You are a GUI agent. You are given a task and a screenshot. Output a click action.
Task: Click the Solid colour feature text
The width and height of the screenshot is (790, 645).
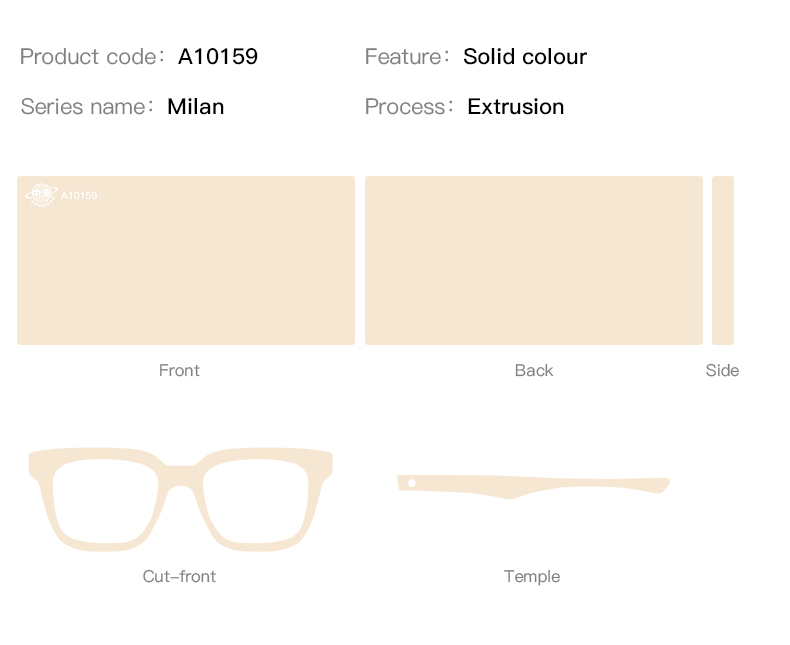(x=525, y=56)
